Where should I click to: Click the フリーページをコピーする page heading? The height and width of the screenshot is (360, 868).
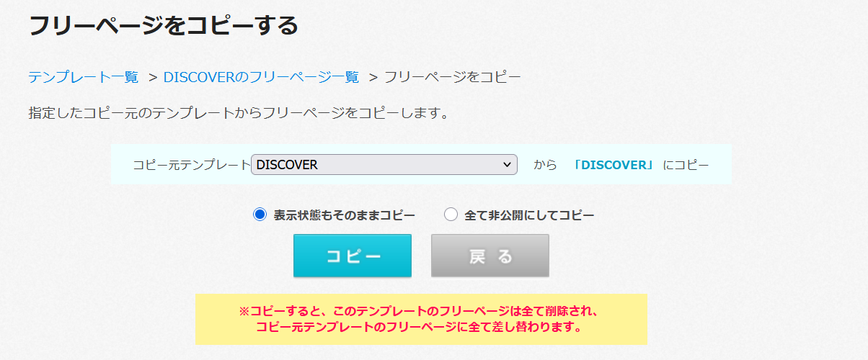(163, 26)
